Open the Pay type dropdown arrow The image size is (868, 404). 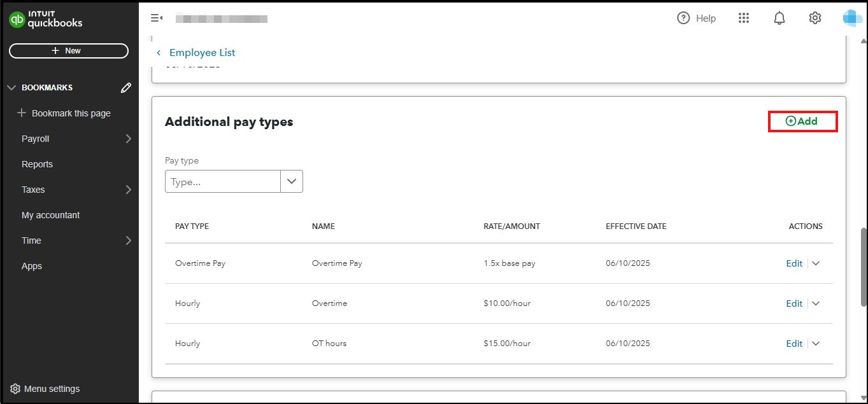click(x=292, y=181)
